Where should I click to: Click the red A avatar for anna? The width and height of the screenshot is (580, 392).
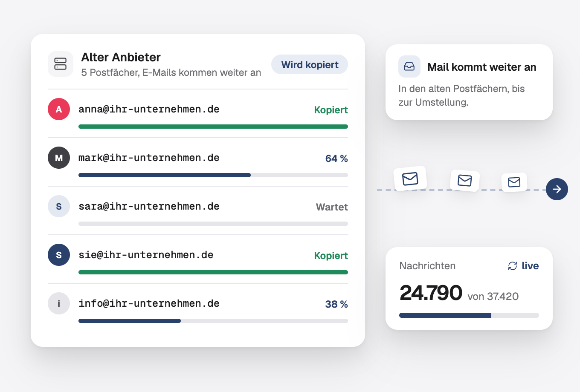pyautogui.click(x=59, y=109)
